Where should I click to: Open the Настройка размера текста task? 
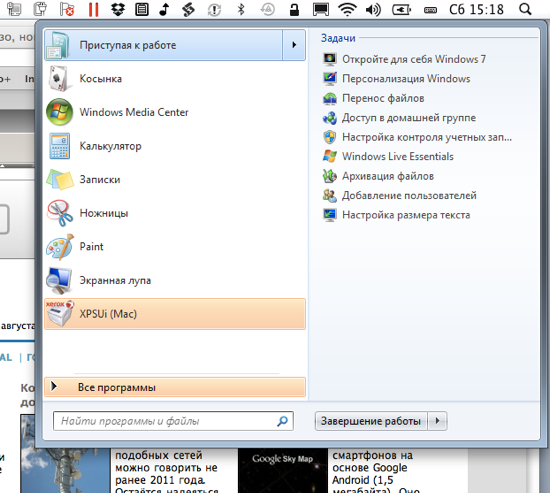pos(396,215)
